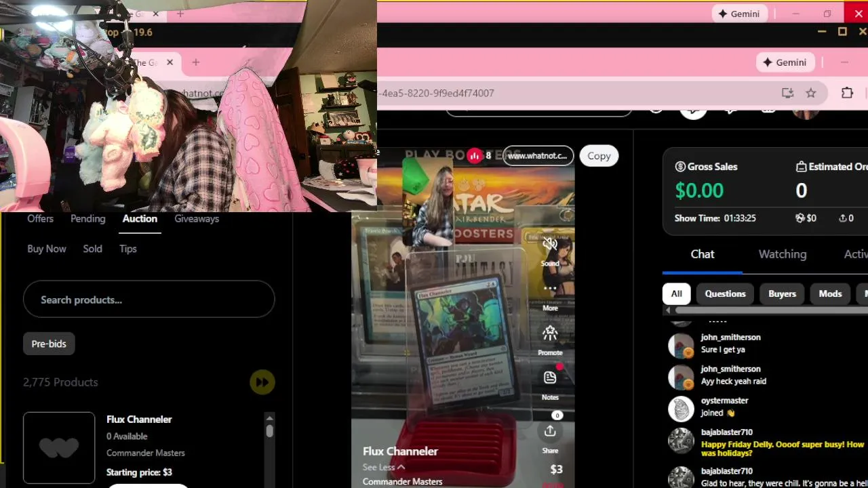Viewport: 868px width, 488px height.
Task: Open a new tab in the back browser
Action: 180,14
